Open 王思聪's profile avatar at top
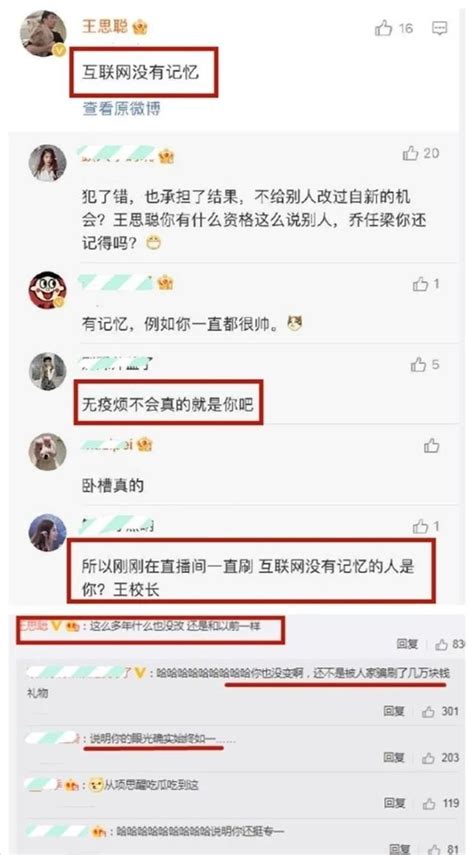Image resolution: width=474 pixels, height=855 pixels. tap(44, 33)
